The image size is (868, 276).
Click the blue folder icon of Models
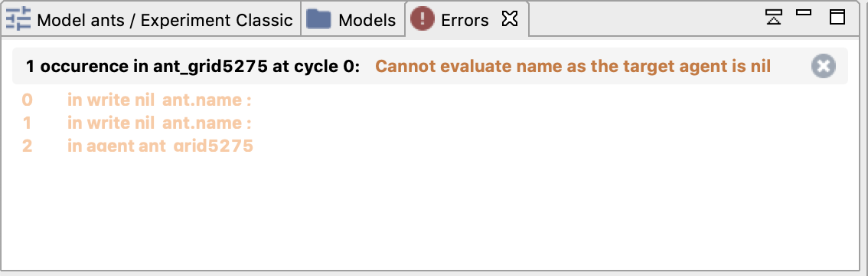[x=318, y=19]
